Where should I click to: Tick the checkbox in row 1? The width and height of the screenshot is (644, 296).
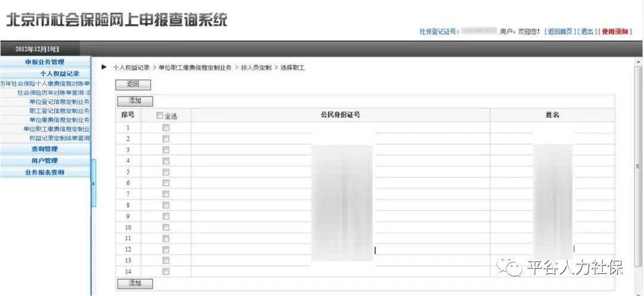166,127
